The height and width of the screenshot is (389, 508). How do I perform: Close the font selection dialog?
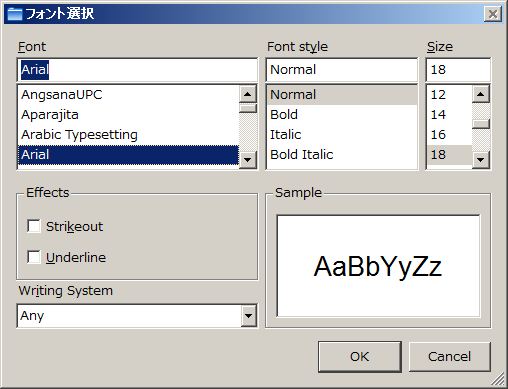[493, 14]
